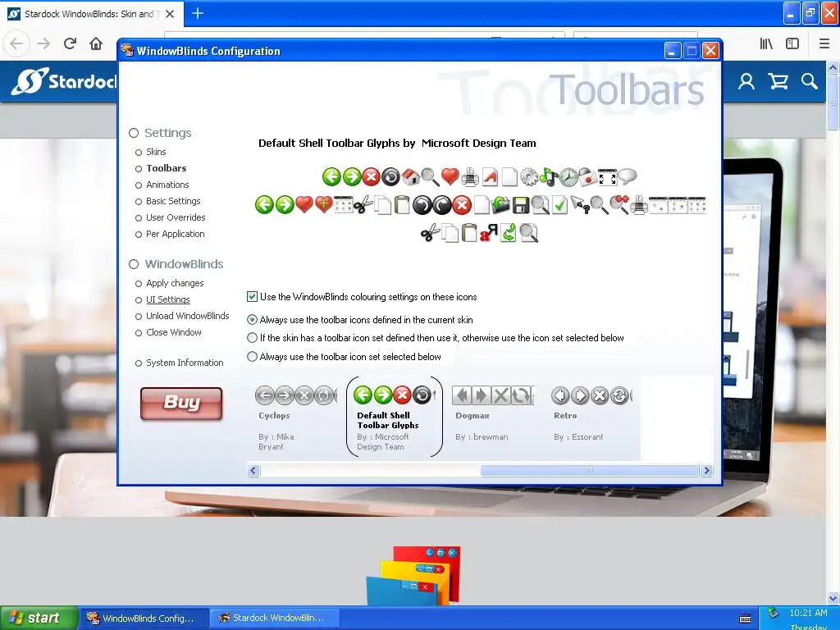The width and height of the screenshot is (840, 630).
Task: Click browser Home button
Action: click(x=96, y=43)
